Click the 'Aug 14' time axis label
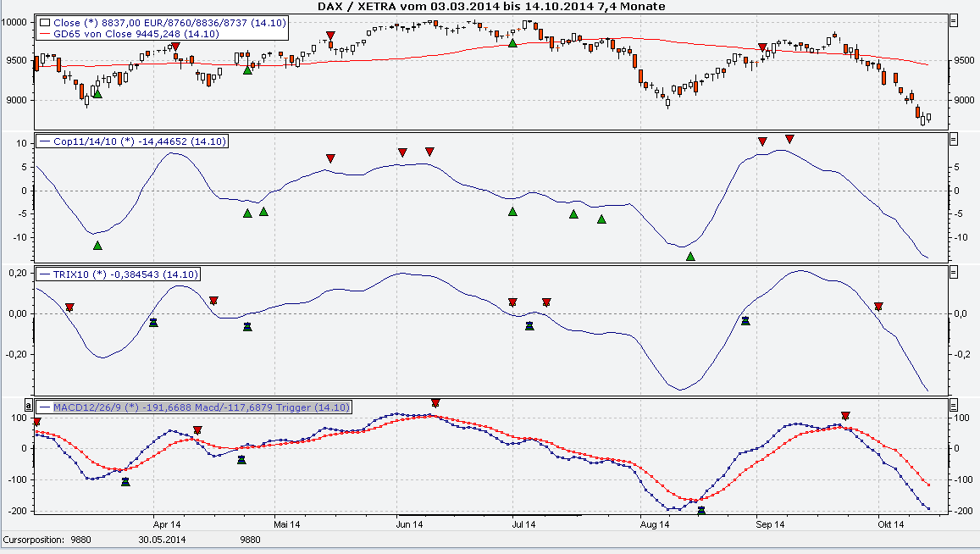980x554 pixels. (x=655, y=524)
